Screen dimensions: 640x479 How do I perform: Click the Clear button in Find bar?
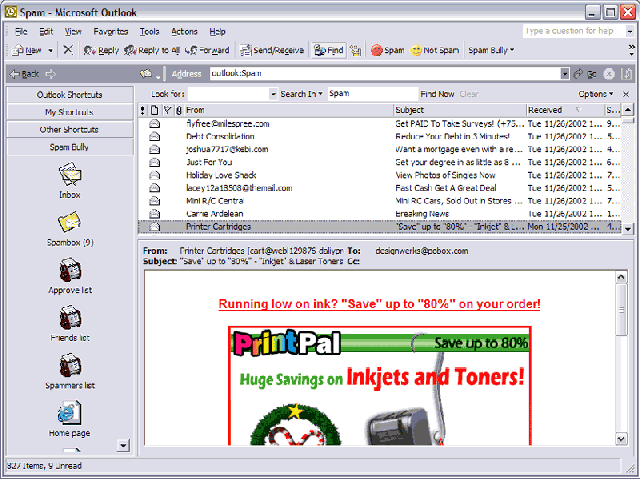coord(469,94)
